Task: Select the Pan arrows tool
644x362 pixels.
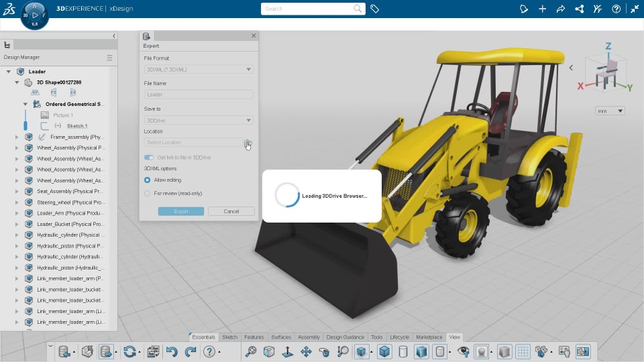Action: pyautogui.click(x=306, y=351)
